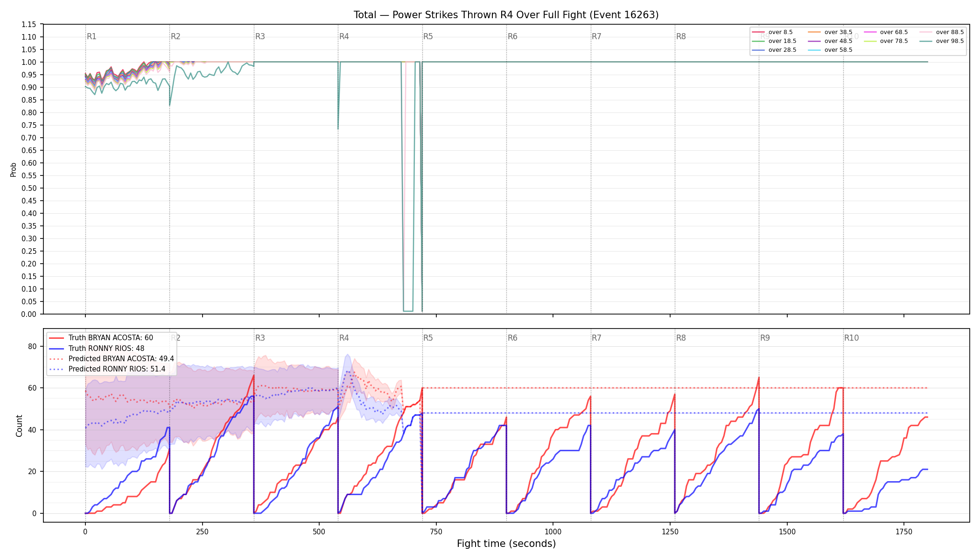This screenshot has height=560, width=980.
Task: Click 'Truth BRYAN ACOSTA: 60' legend entry
Action: 101,338
